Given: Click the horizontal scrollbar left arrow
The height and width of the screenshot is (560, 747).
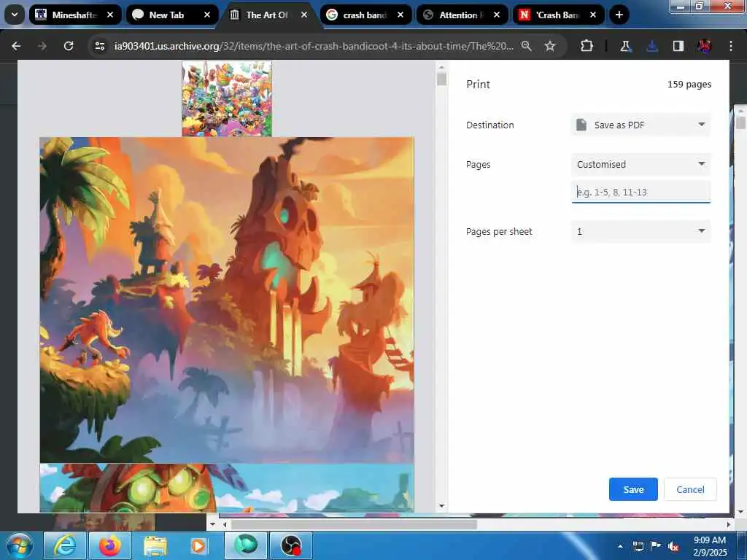Looking at the screenshot, I should [225, 524].
